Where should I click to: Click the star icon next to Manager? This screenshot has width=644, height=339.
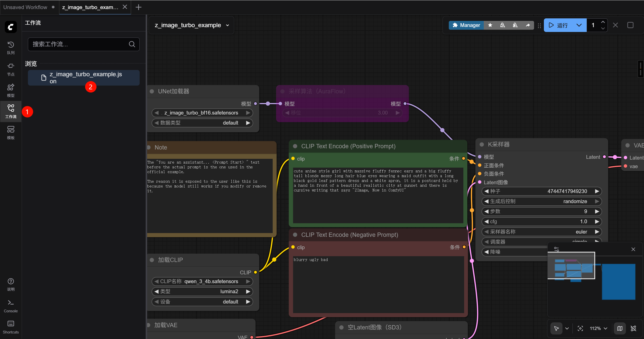coord(490,25)
